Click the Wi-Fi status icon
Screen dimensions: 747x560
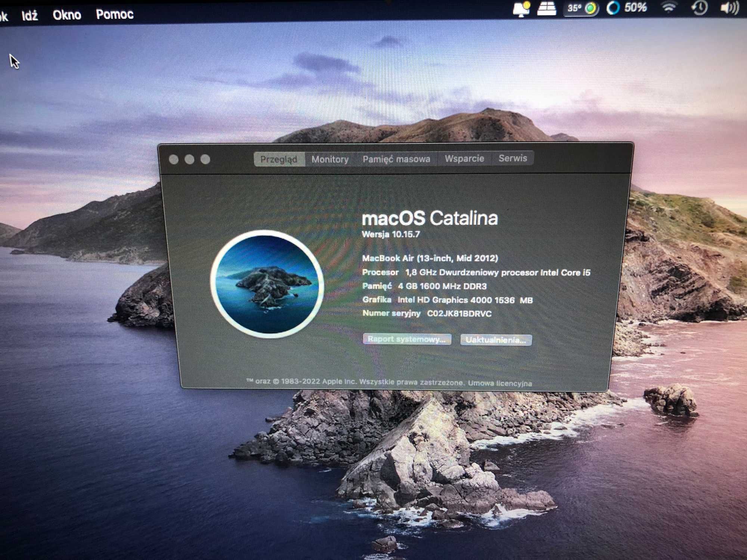pos(669,7)
